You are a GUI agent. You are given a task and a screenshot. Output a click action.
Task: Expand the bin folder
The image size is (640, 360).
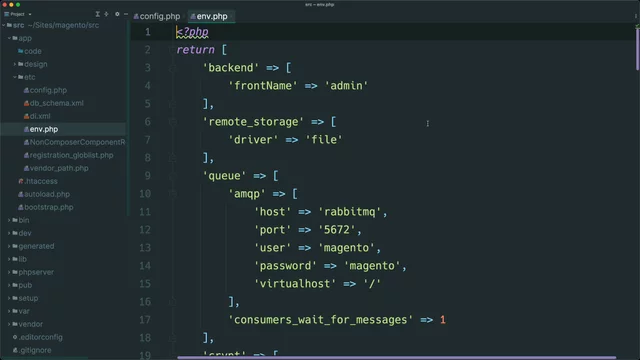(9, 220)
